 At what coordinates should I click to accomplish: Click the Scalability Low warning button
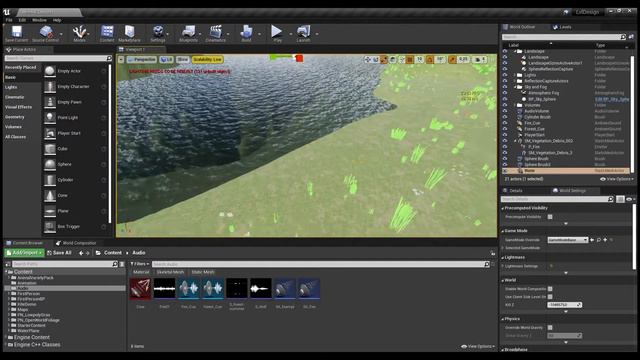click(x=207, y=60)
